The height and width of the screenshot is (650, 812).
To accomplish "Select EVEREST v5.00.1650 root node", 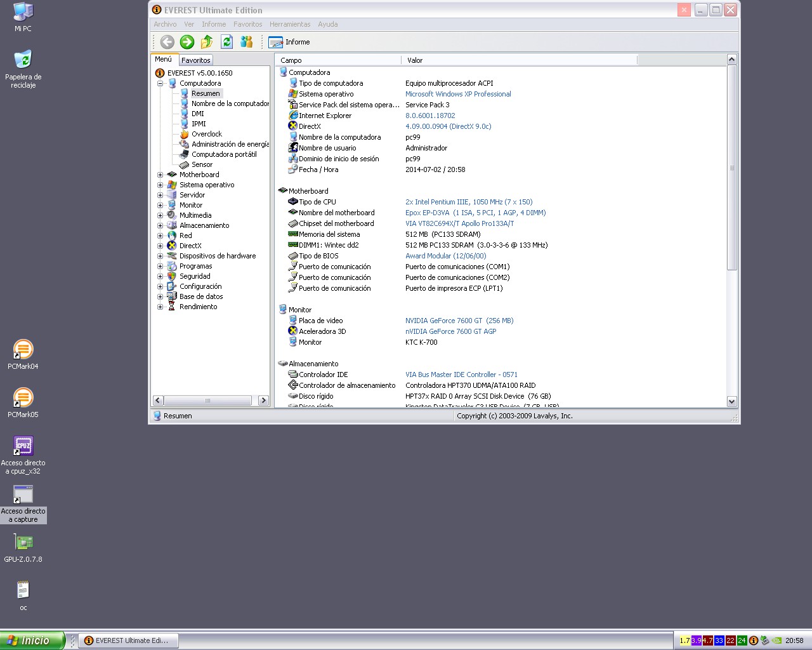I will click(200, 73).
